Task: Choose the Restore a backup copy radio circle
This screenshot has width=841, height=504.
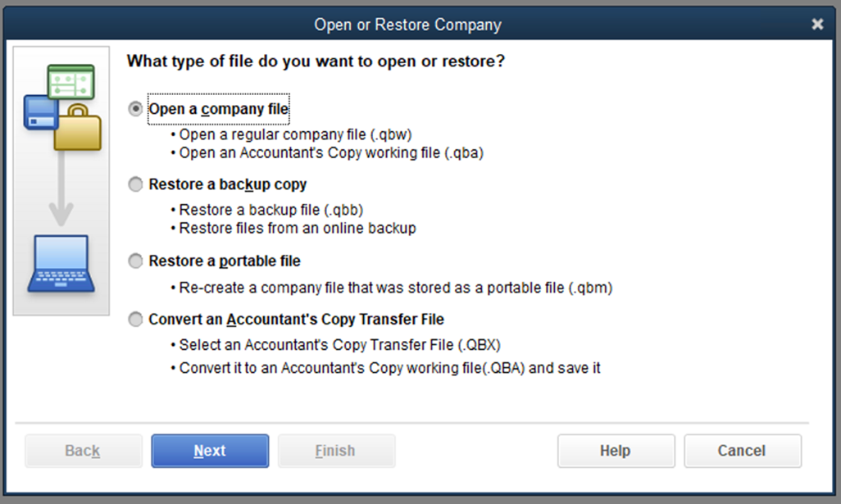Action: pos(135,184)
